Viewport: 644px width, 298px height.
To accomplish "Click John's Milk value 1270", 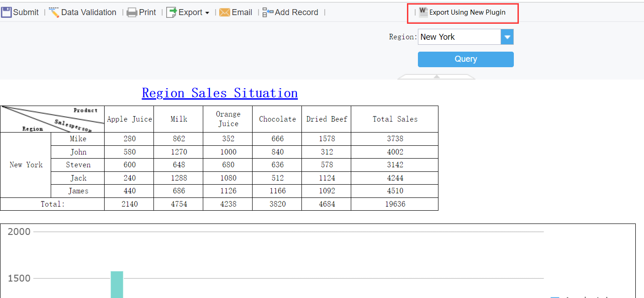I will [179, 152].
